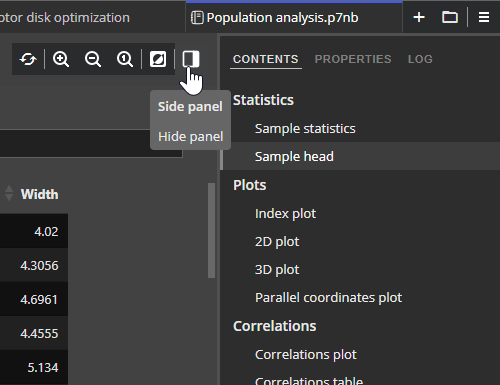Open Correlations table entry
Viewport: 500px width, 385px height.
point(309,380)
